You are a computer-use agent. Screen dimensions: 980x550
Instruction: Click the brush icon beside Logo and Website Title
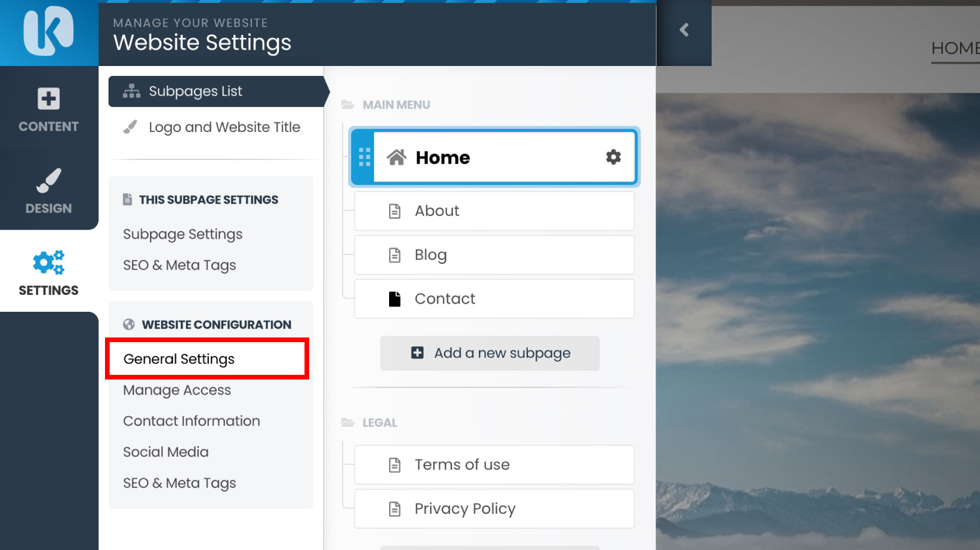click(130, 127)
